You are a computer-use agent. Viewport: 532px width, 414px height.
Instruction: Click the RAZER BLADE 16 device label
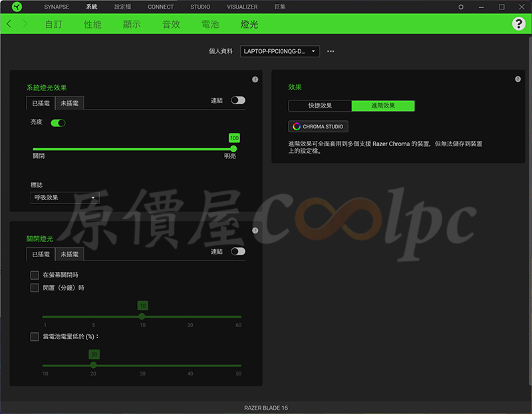click(266, 408)
